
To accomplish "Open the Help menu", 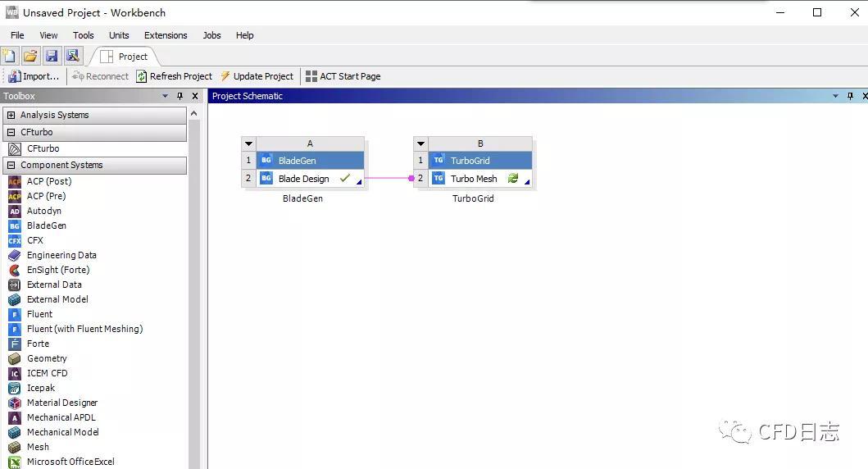I will 245,35.
